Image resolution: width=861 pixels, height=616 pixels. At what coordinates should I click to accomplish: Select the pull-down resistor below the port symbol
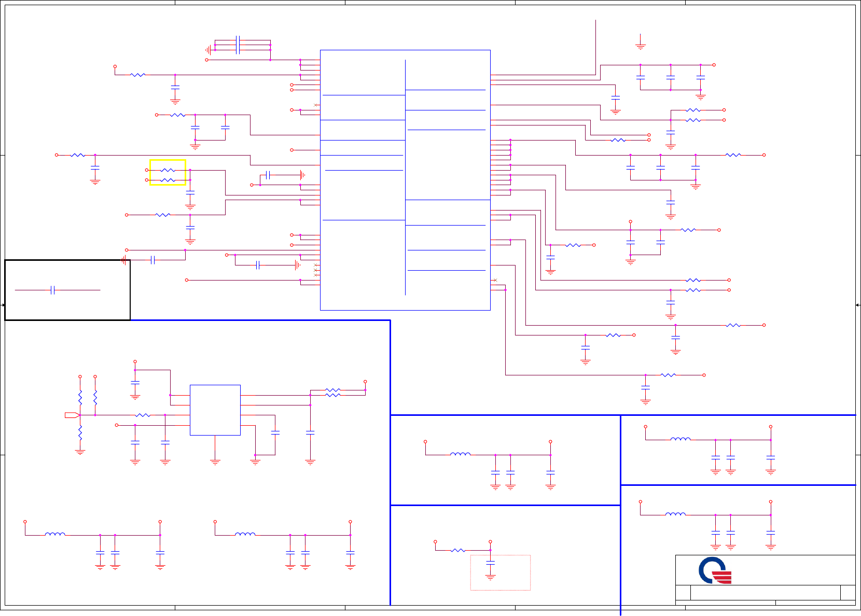coord(80,433)
